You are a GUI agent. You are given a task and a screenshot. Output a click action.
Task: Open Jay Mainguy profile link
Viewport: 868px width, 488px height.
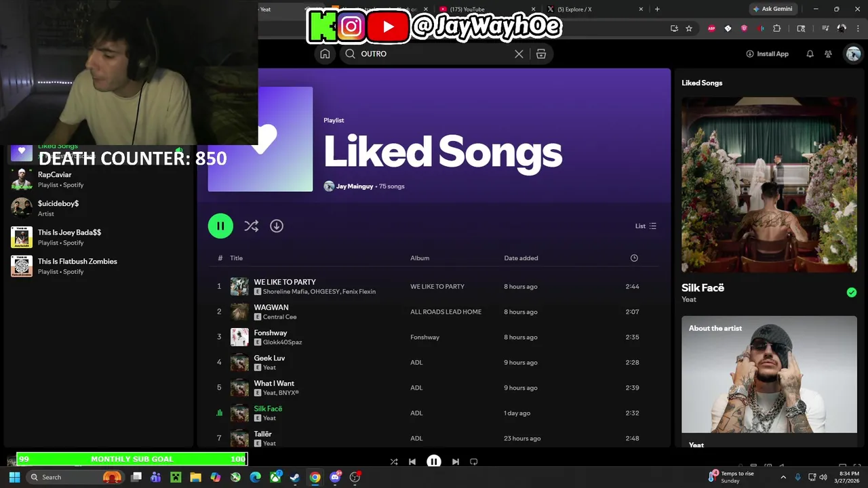355,186
